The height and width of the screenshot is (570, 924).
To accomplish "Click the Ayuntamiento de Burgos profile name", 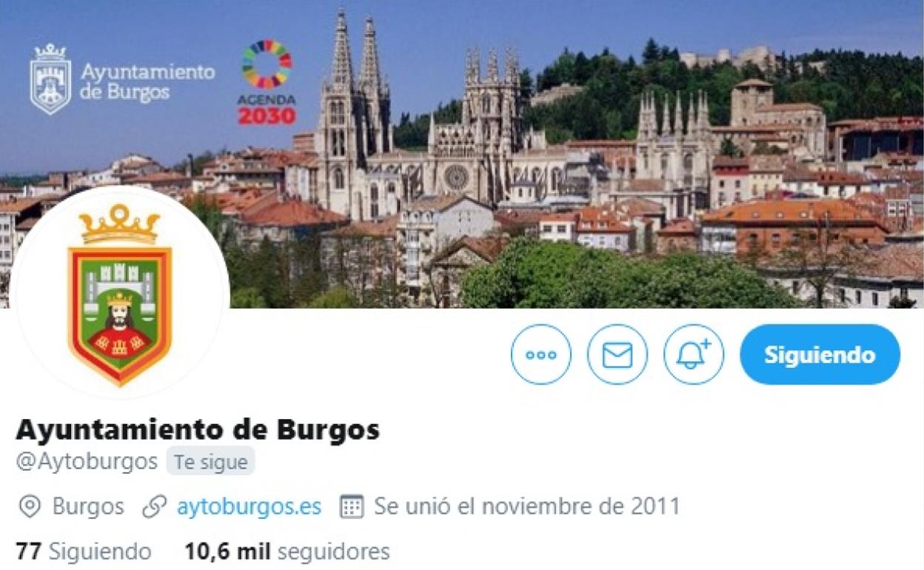I will coord(198,429).
